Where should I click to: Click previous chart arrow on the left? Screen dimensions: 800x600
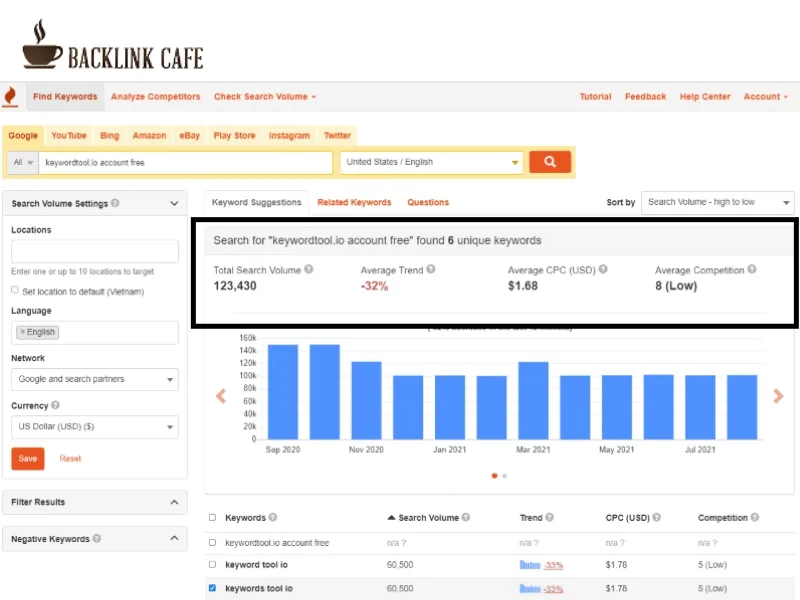[221, 396]
